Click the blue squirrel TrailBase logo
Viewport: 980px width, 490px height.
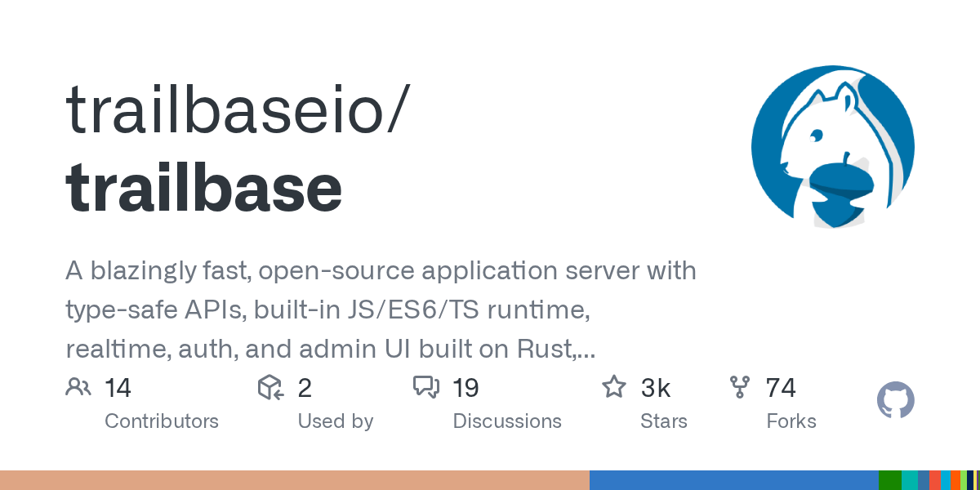(x=833, y=147)
